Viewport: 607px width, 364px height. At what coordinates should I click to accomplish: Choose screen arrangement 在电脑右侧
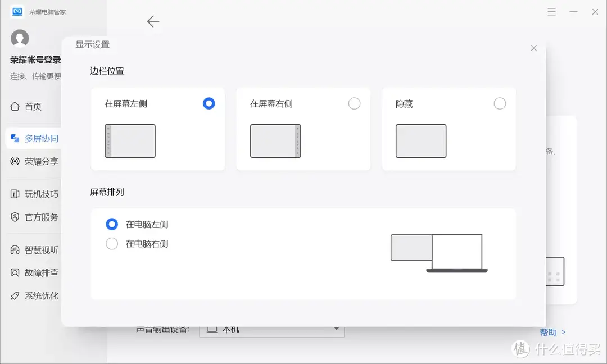point(112,243)
